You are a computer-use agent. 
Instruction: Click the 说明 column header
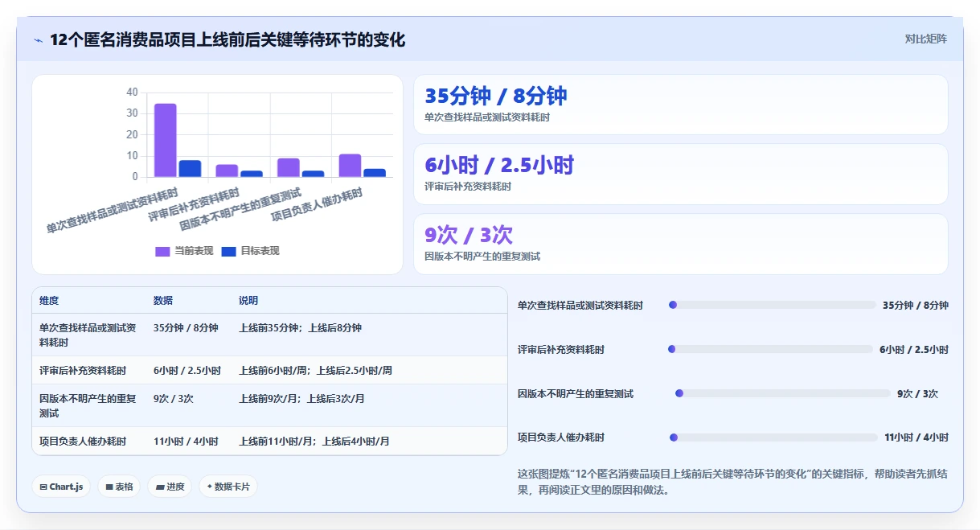(x=248, y=301)
